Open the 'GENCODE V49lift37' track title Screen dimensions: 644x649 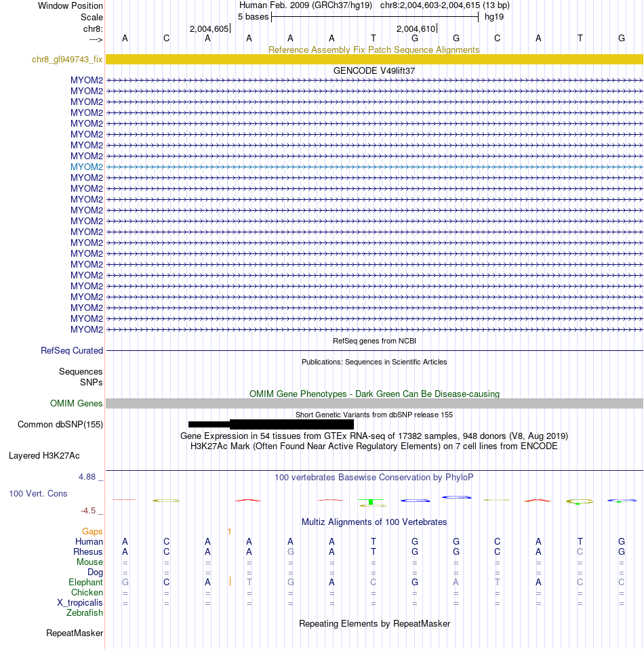tap(374, 70)
